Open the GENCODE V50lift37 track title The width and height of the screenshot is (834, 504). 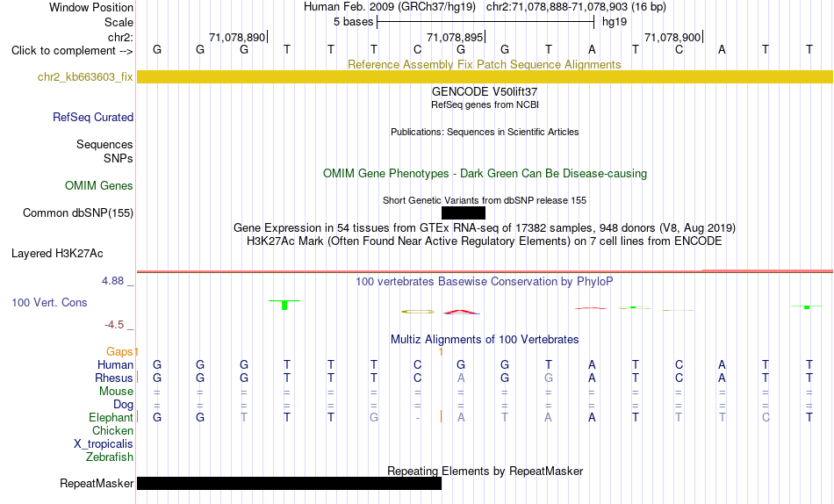(x=485, y=91)
